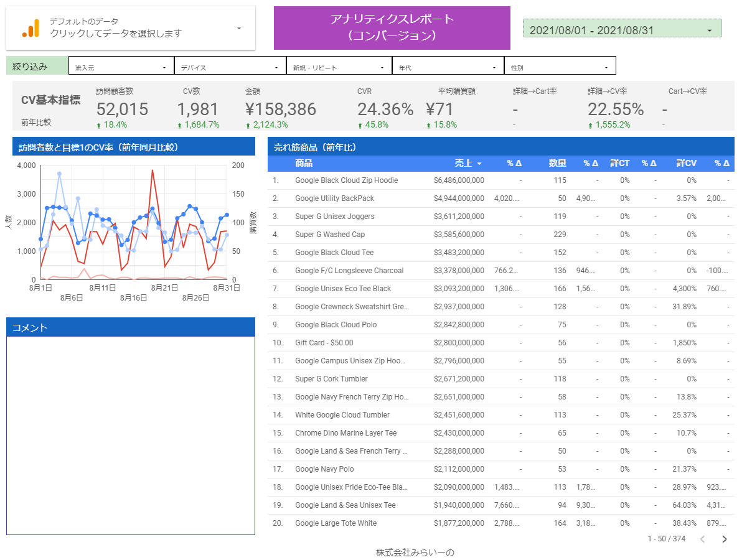Select Super G Cork Tumbler row
747x560 pixels.
coord(501,379)
